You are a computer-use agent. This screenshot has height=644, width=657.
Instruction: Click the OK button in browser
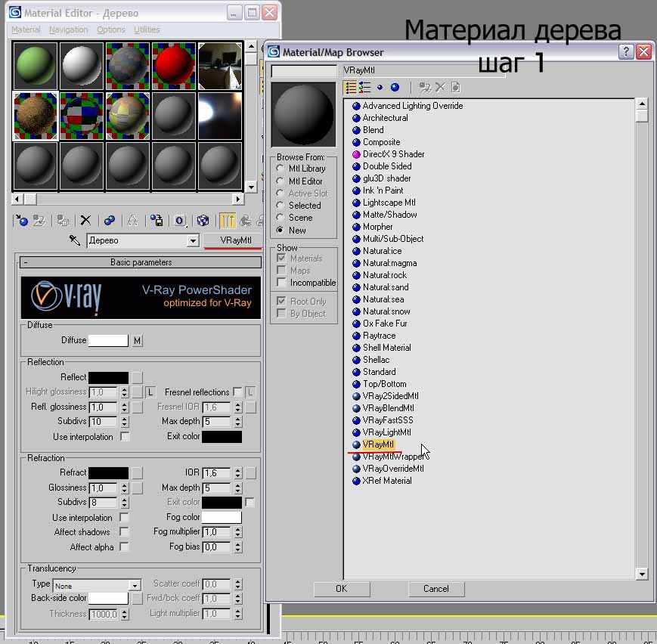[341, 589]
